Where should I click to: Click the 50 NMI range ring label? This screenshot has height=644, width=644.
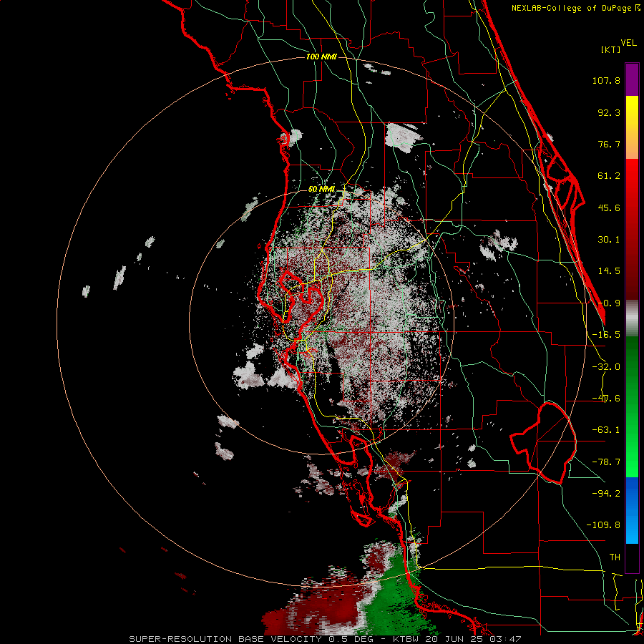coord(321,189)
